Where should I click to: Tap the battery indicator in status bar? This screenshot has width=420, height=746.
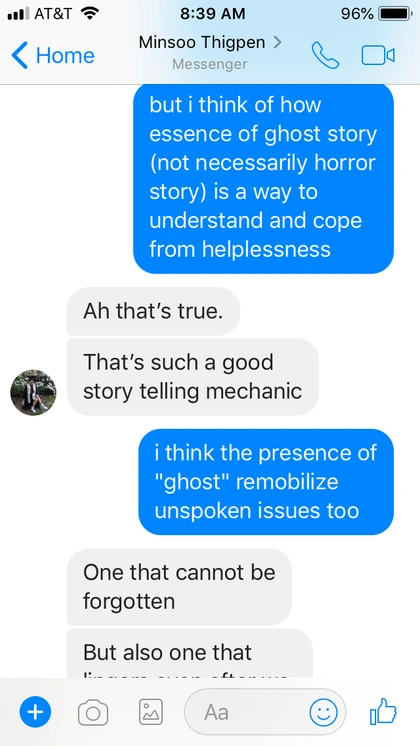[x=394, y=14]
